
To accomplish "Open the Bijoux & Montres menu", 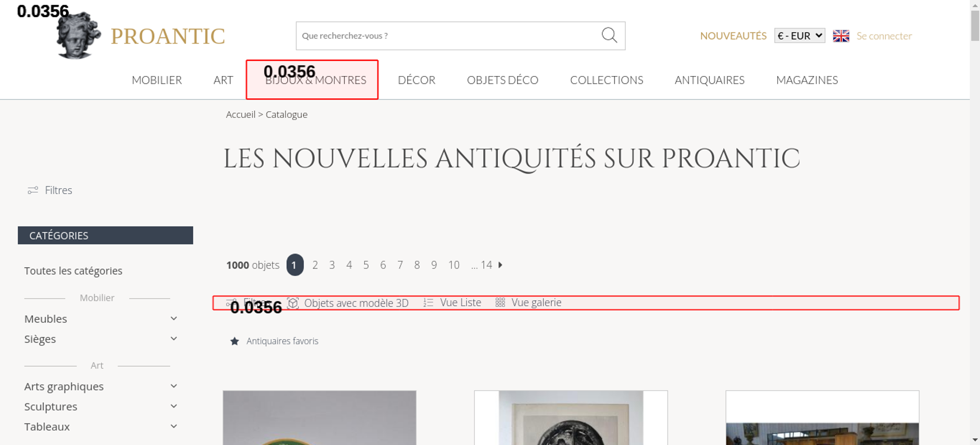I will [316, 80].
